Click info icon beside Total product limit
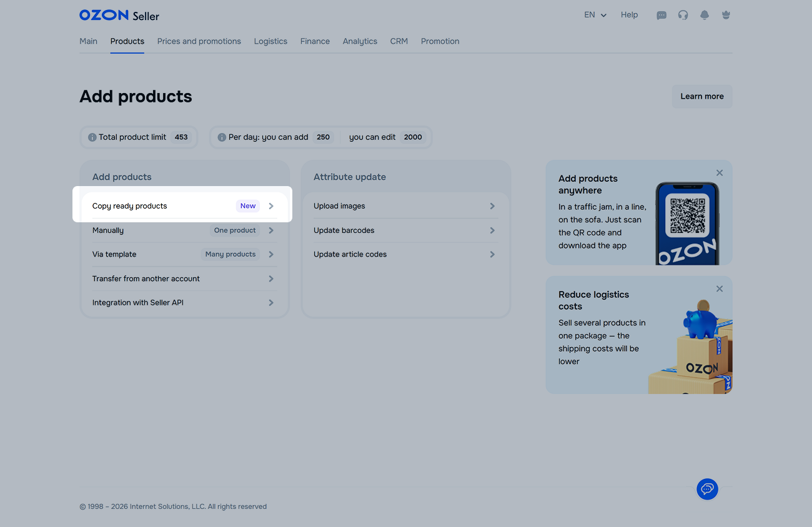This screenshot has height=527, width=812. 92,137
